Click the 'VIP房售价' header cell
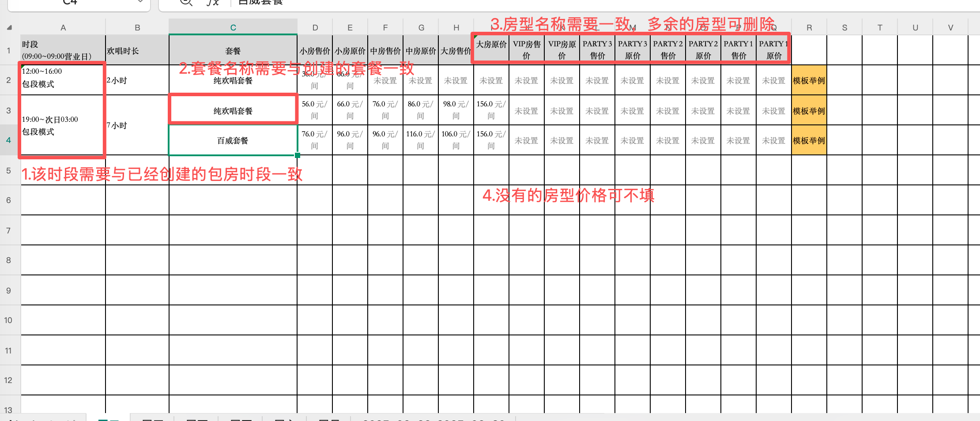Viewport: 980px width, 421px height. point(527,49)
